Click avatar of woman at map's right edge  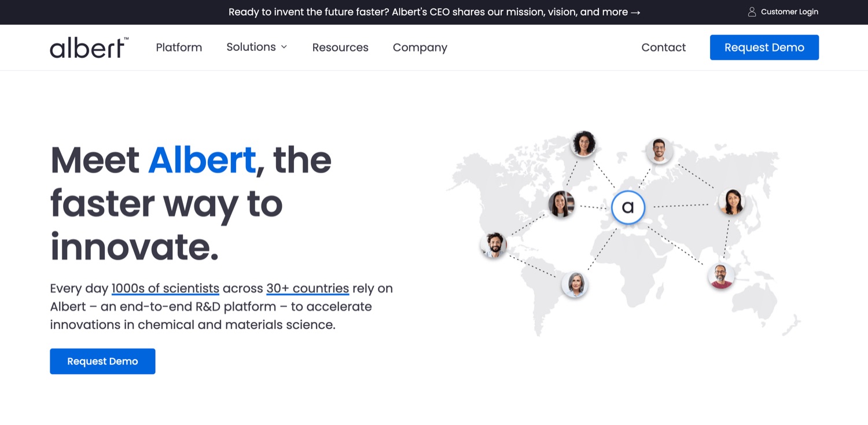(731, 201)
